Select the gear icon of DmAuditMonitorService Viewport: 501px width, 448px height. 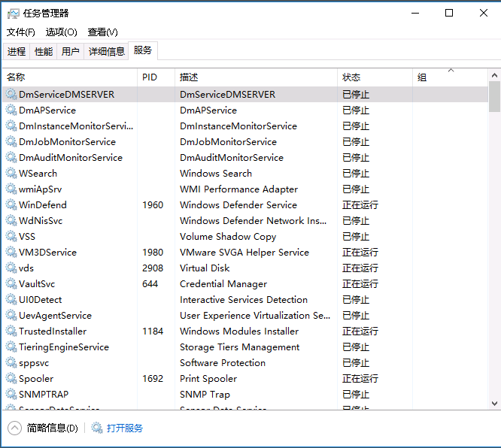click(11, 157)
